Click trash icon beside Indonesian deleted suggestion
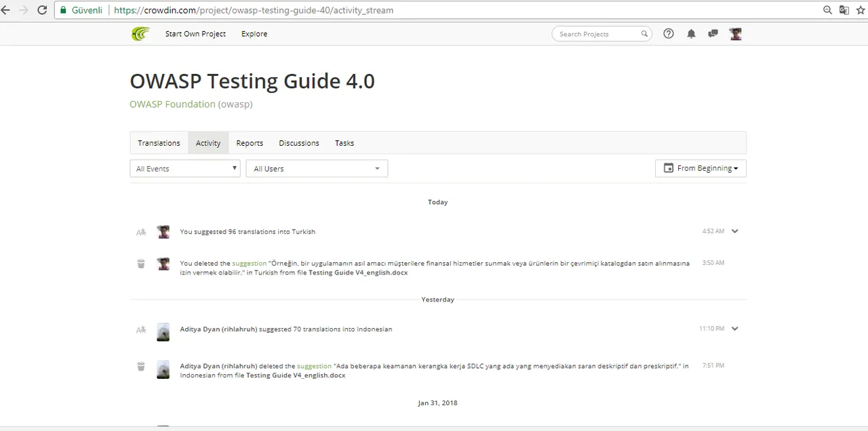This screenshot has width=868, height=431. (141, 367)
